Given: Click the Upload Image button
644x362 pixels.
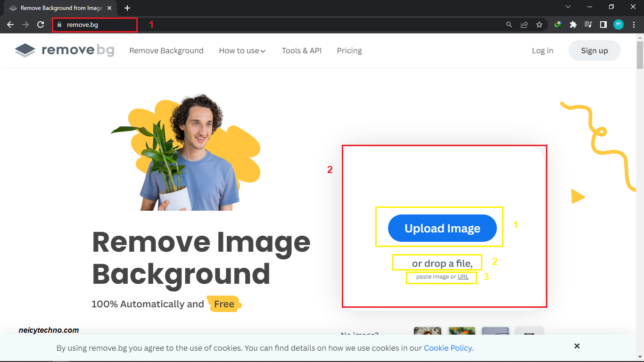Looking at the screenshot, I should (442, 228).
